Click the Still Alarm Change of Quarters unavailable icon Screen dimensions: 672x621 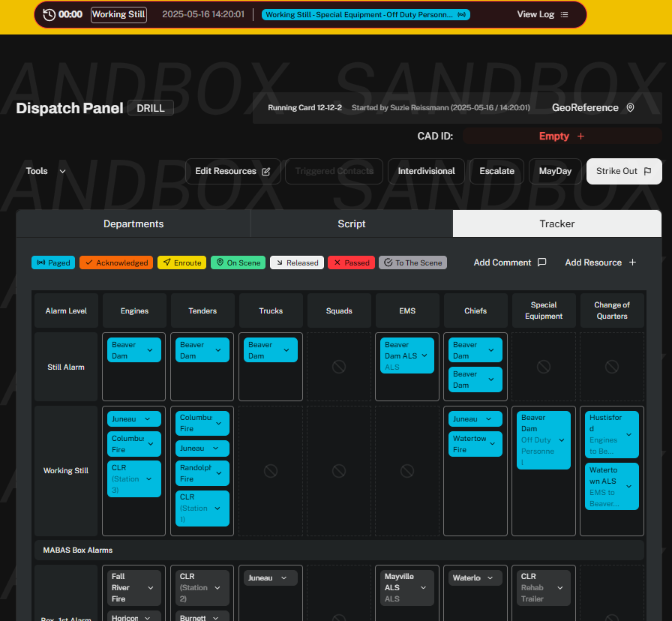tap(612, 367)
